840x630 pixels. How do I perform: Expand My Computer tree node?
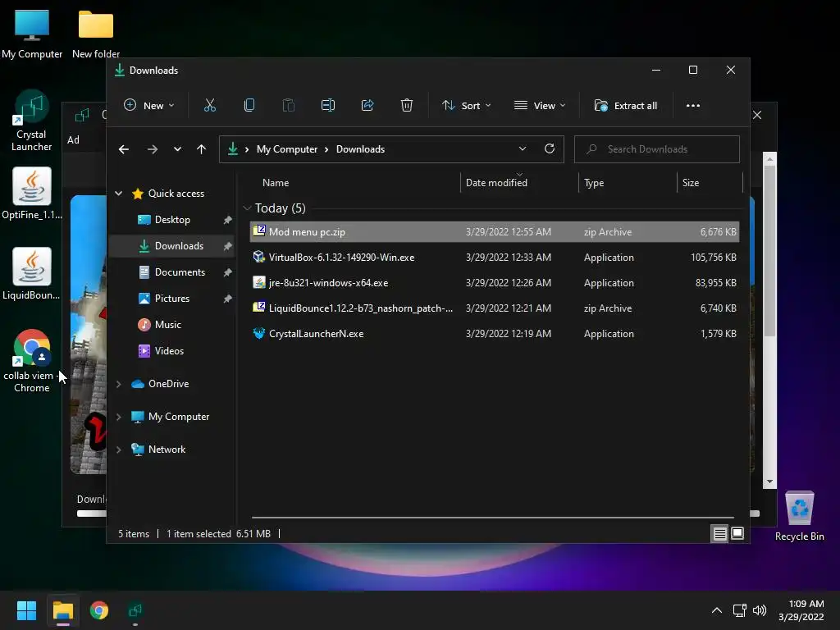118,417
